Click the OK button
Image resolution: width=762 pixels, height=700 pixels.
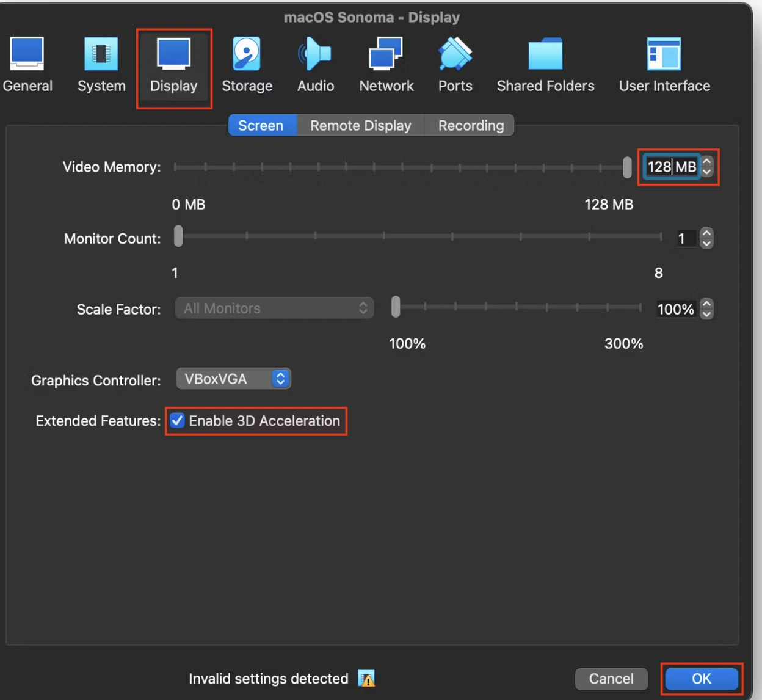(x=702, y=679)
